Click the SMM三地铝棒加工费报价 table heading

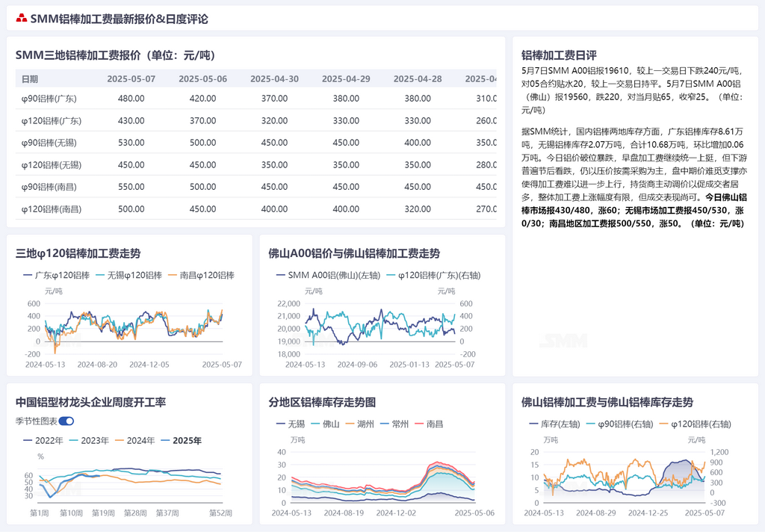(116, 55)
